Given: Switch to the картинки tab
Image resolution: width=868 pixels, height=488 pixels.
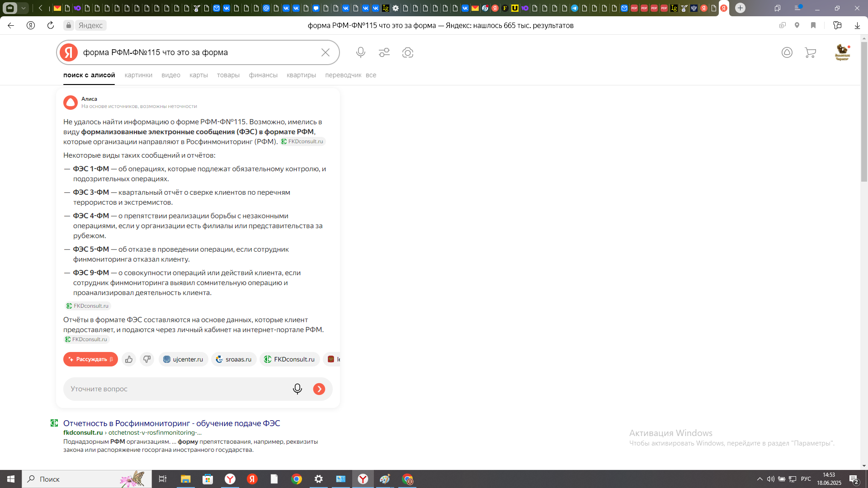Looking at the screenshot, I should pos(138,75).
